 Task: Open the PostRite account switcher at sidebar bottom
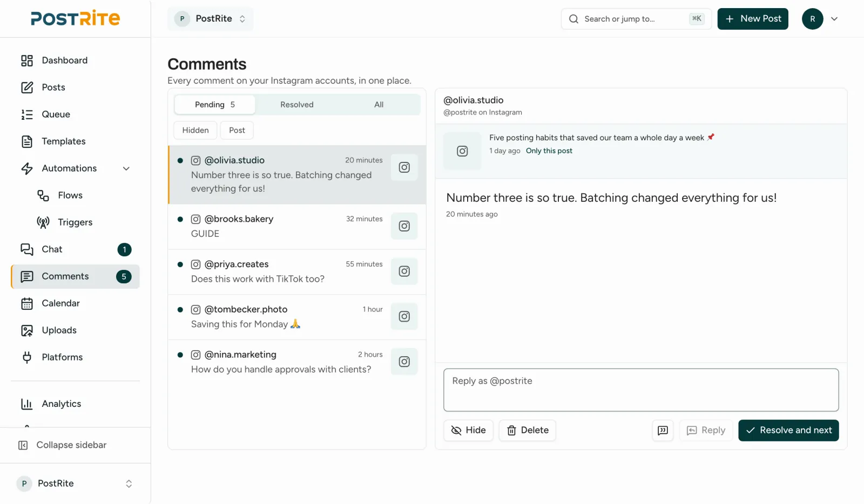(75, 483)
